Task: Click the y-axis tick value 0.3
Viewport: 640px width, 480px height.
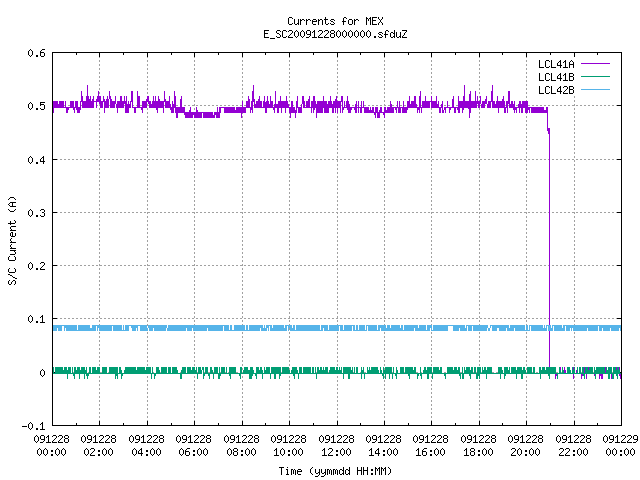Action: (x=37, y=213)
